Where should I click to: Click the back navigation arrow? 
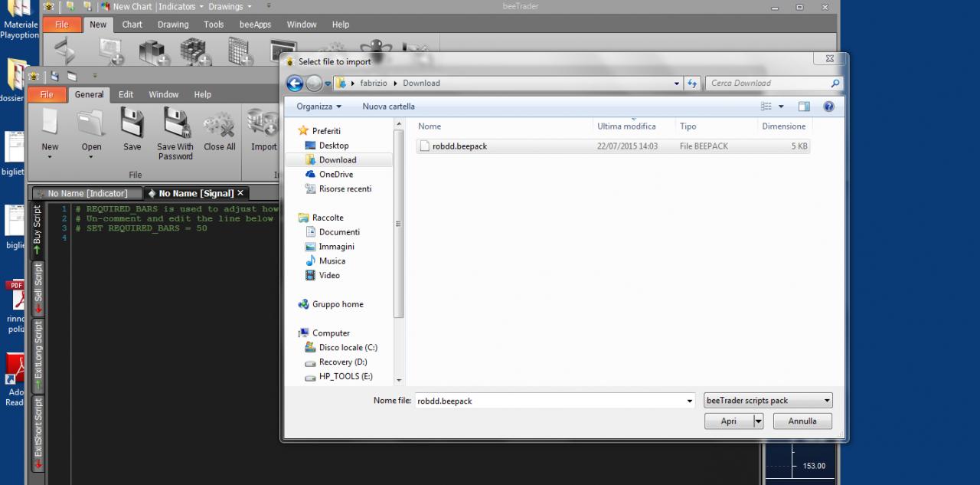pyautogui.click(x=295, y=83)
